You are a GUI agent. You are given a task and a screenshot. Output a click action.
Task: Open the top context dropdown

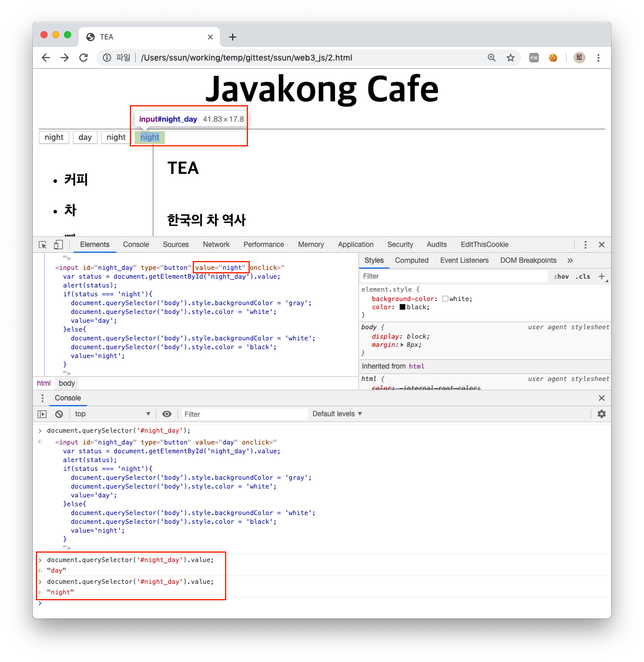coord(113,414)
